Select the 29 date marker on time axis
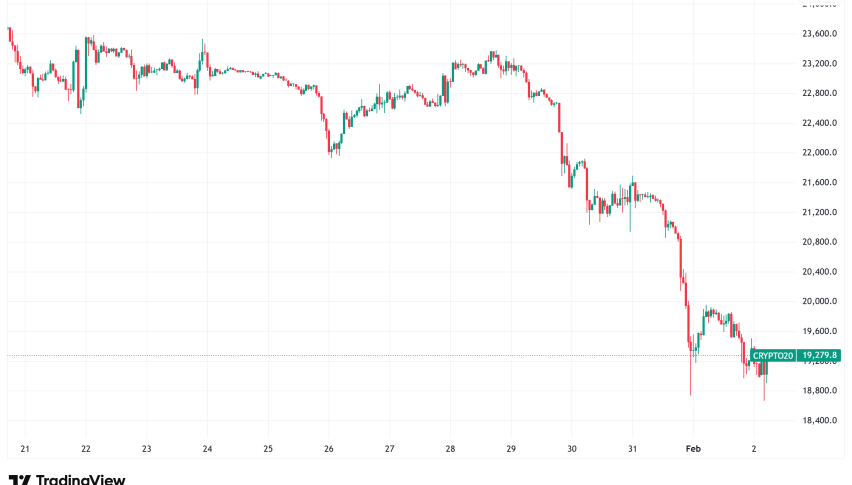Image resolution: width=852 pixels, height=485 pixels. pyautogui.click(x=511, y=449)
